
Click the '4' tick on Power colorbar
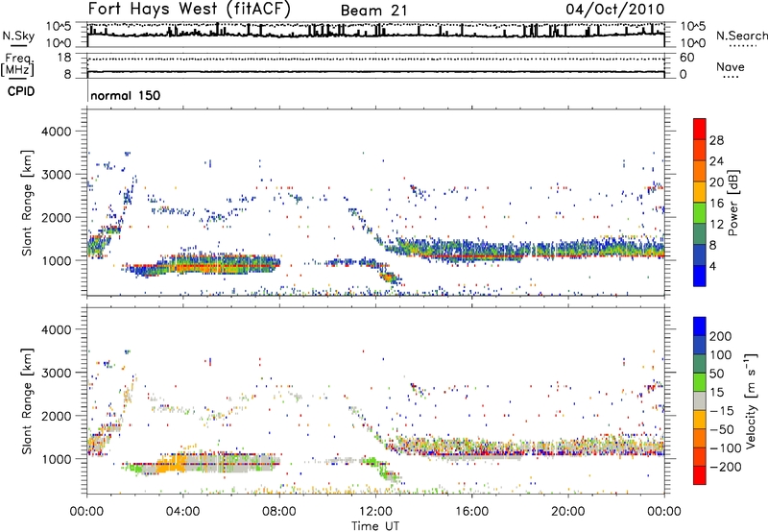(712, 266)
